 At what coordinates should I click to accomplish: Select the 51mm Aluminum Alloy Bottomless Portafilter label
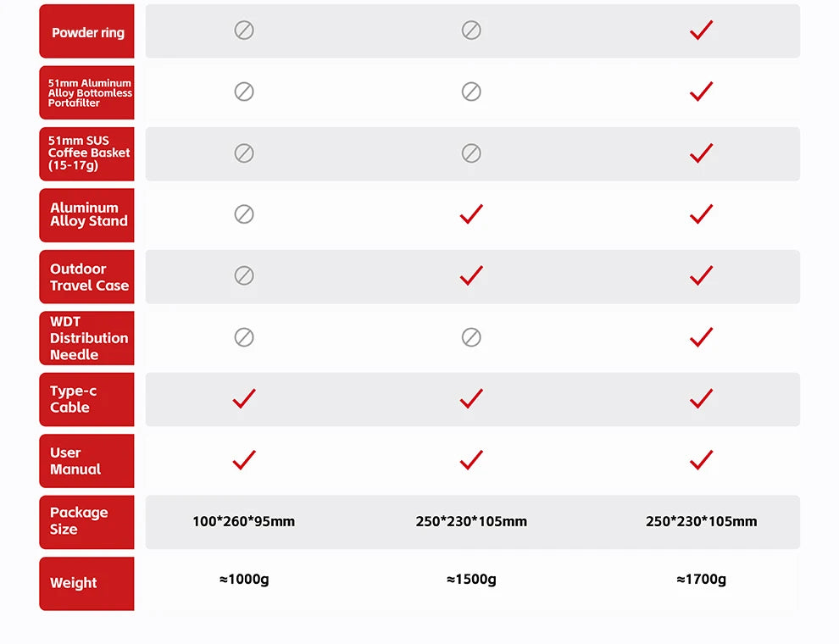(x=86, y=92)
